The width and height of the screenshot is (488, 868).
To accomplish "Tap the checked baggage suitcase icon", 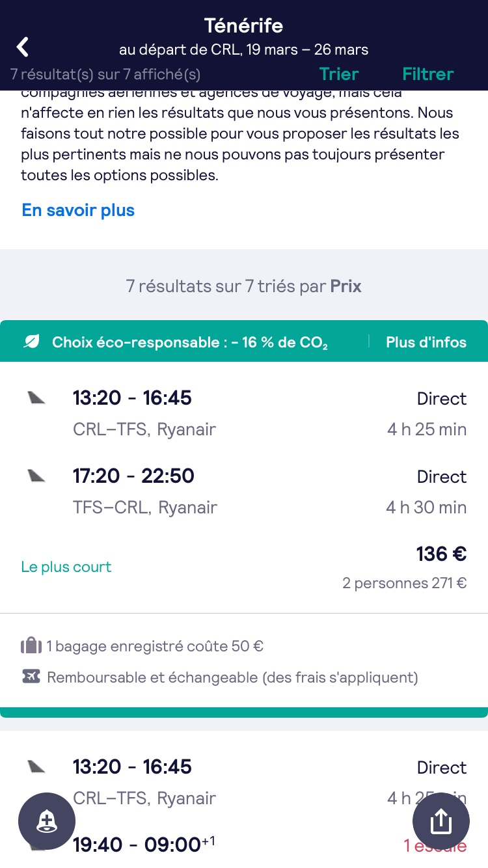I will click(x=31, y=646).
